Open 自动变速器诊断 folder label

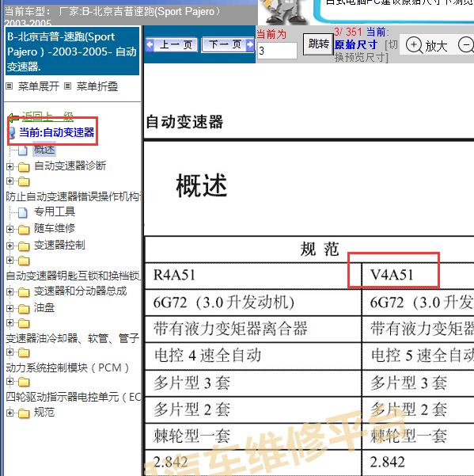pyautogui.click(x=70, y=166)
